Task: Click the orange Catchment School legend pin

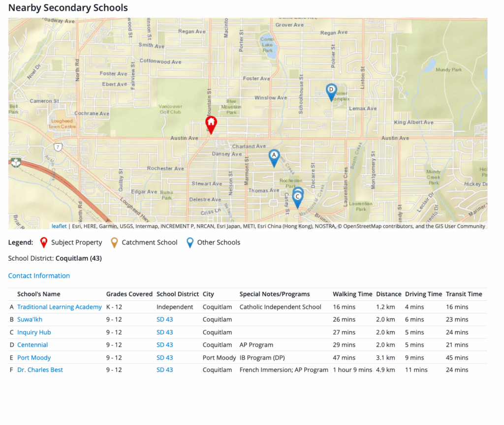Action: pos(114,243)
